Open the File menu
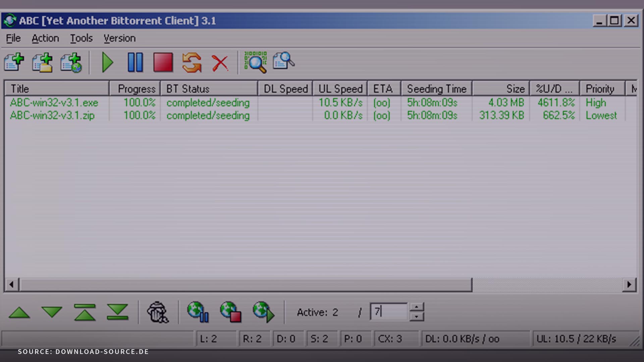Screen dimensions: 644x362 [13, 38]
